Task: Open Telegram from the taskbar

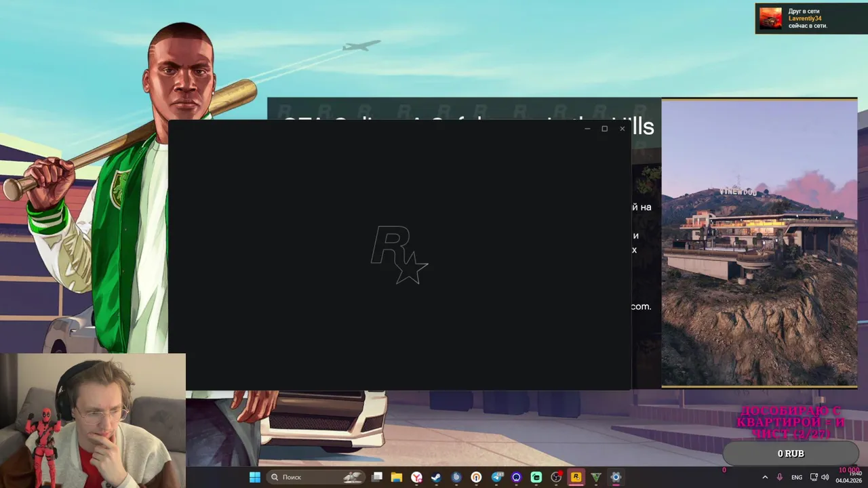Action: pyautogui.click(x=496, y=477)
